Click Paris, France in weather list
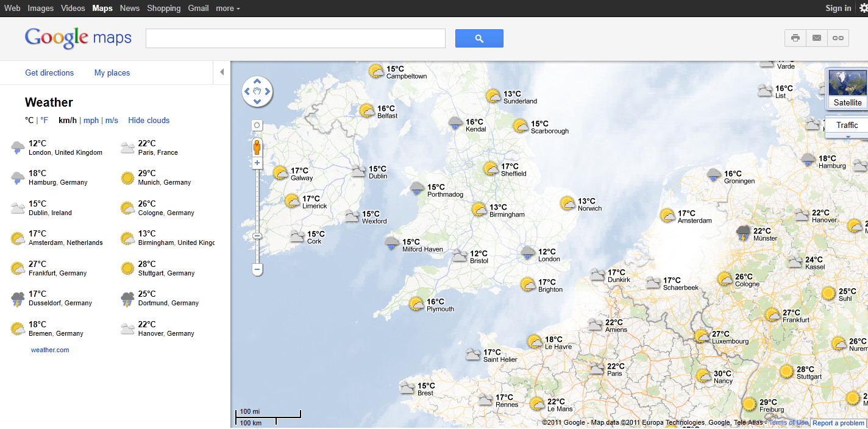Viewport: 868px width, 429px height. (x=158, y=152)
